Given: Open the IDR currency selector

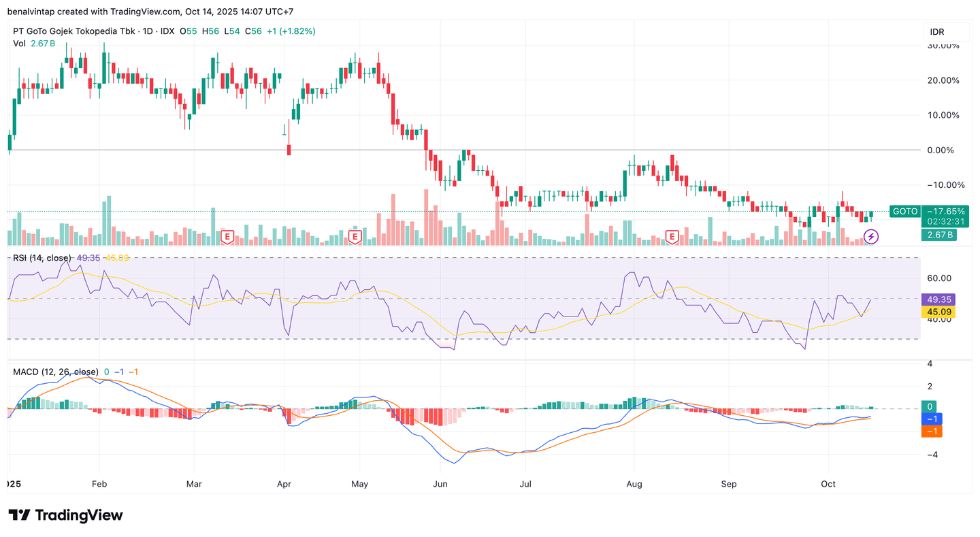Looking at the screenshot, I should (x=947, y=32).
